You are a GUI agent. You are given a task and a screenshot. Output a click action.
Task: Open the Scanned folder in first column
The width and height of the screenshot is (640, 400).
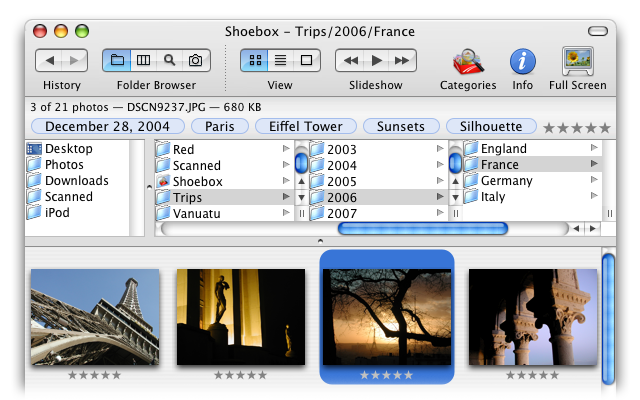pos(197,165)
